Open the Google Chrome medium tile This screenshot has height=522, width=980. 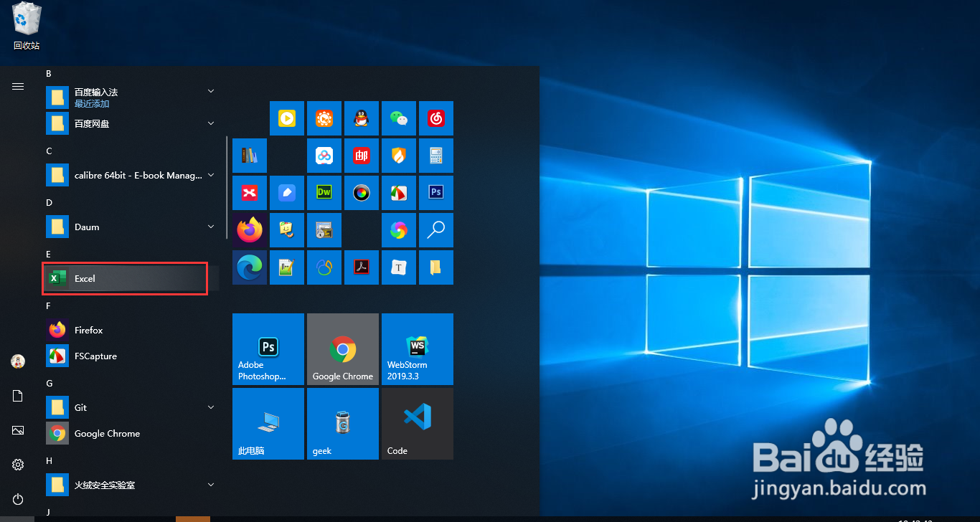[x=343, y=349]
